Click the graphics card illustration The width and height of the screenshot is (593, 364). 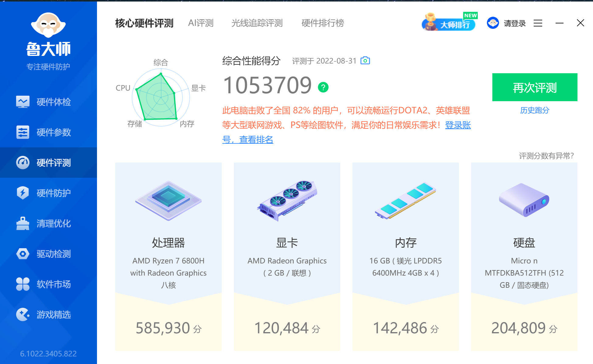coord(287,201)
